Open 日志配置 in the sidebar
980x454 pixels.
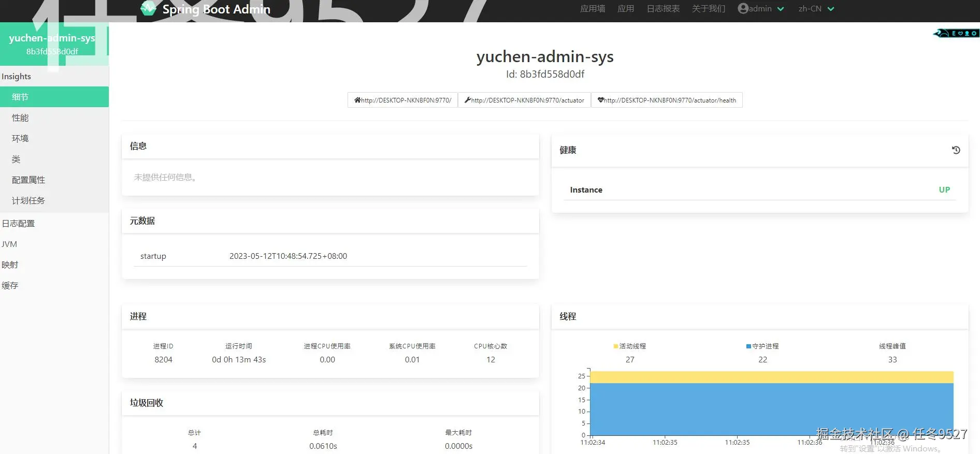(54, 223)
